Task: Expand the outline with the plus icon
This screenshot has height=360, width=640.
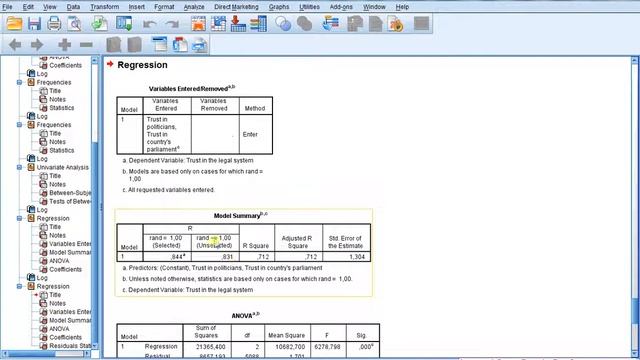Action: (64, 44)
